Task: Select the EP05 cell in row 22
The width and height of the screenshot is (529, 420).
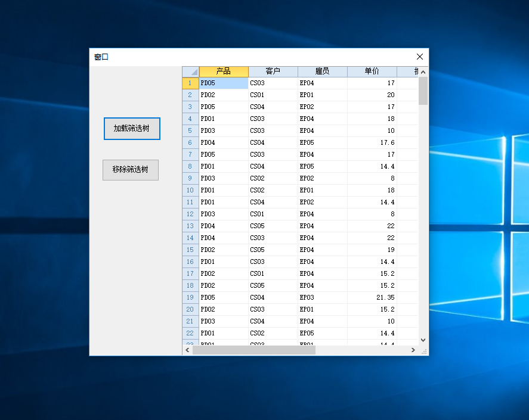Action: pyautogui.click(x=323, y=334)
